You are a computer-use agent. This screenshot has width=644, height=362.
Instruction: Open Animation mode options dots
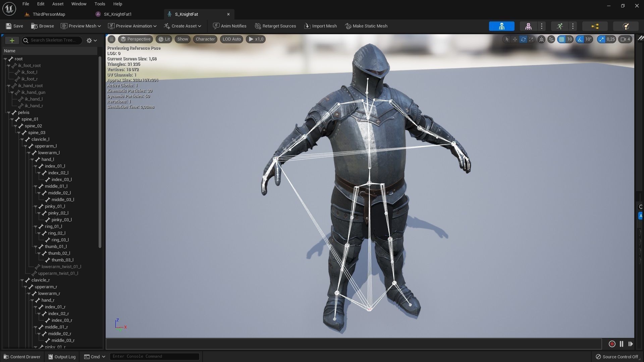[573, 26]
